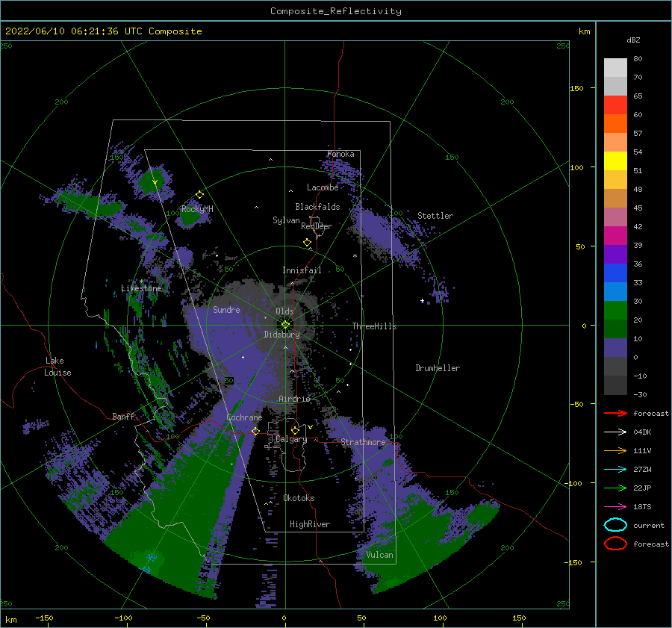
Task: Select the magenta 42 dBZ legend swatch
Action: coord(615,236)
